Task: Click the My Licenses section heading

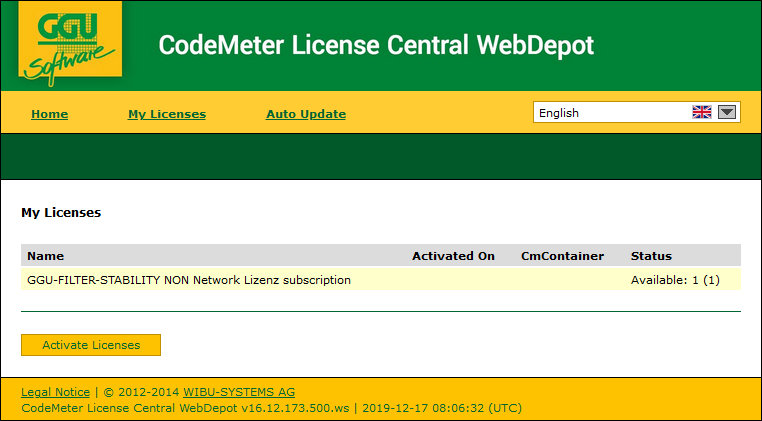Action: (x=61, y=213)
